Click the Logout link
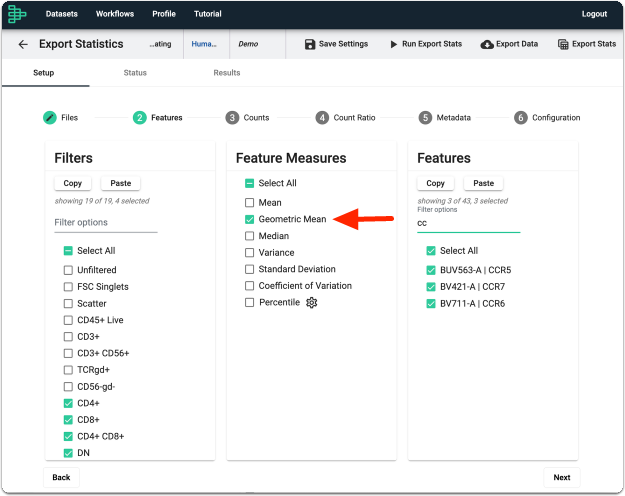This screenshot has width=625, height=496. click(x=594, y=14)
